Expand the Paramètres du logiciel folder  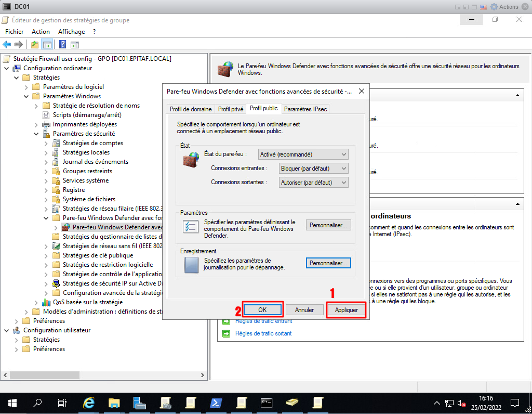coord(26,87)
